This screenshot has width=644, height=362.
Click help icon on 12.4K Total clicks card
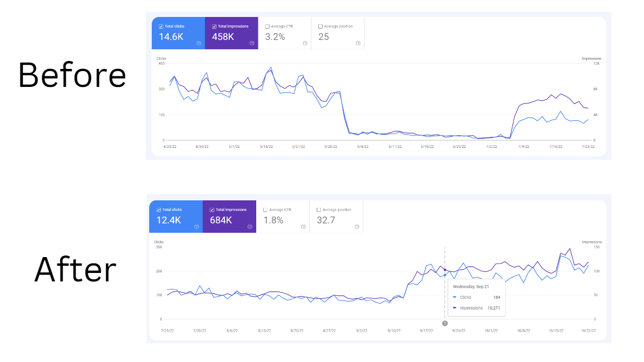(197, 227)
